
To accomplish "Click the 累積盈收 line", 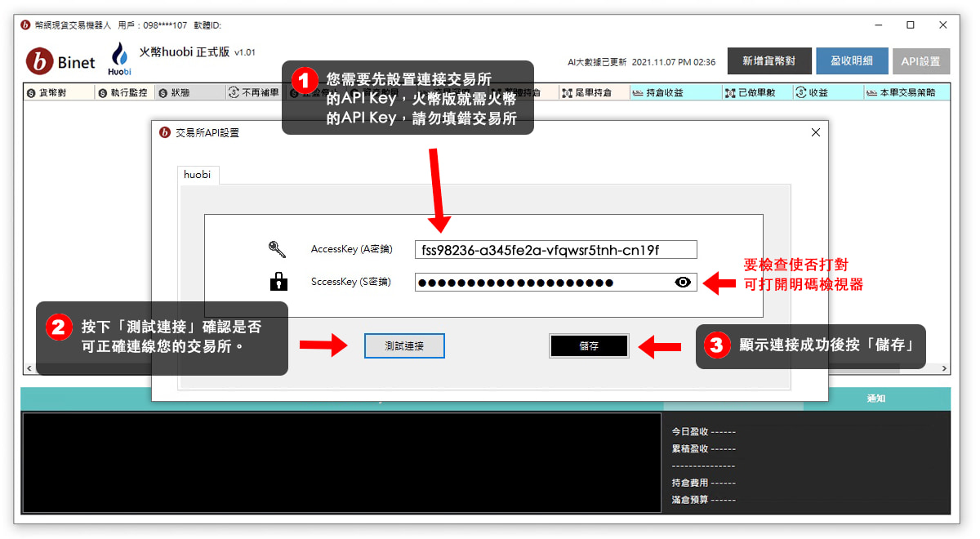I will coord(703,448).
